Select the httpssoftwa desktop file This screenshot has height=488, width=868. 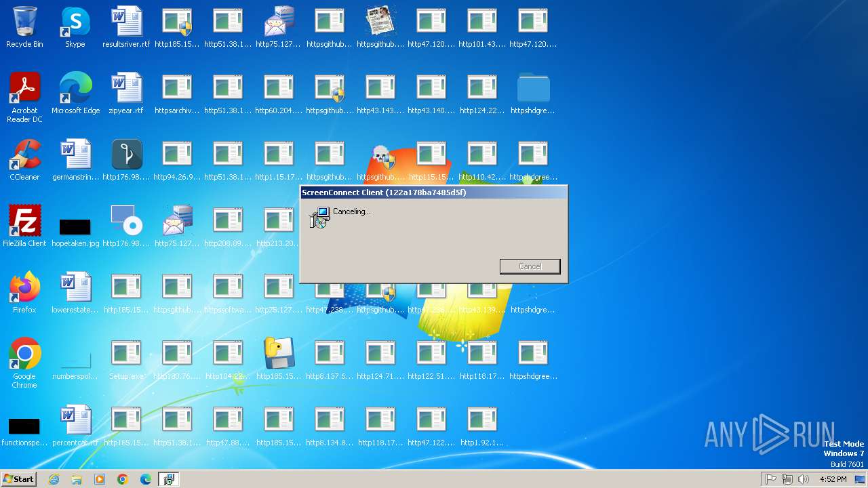point(228,293)
